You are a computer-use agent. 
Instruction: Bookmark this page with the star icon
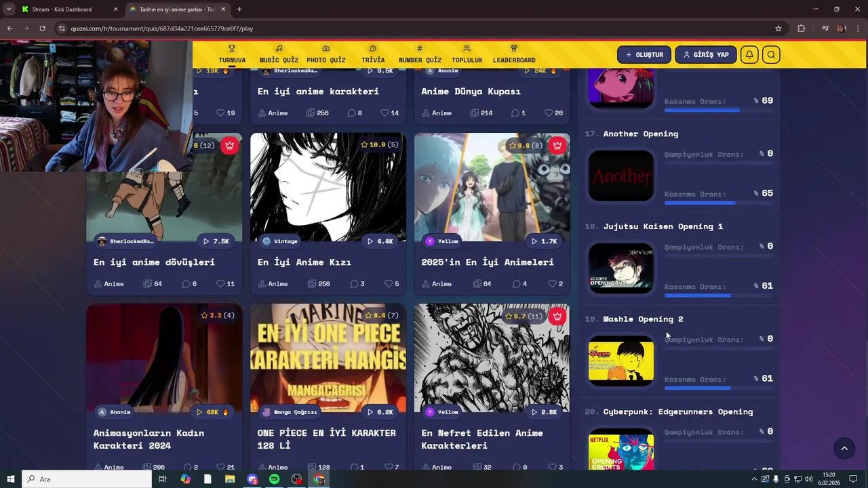click(778, 28)
